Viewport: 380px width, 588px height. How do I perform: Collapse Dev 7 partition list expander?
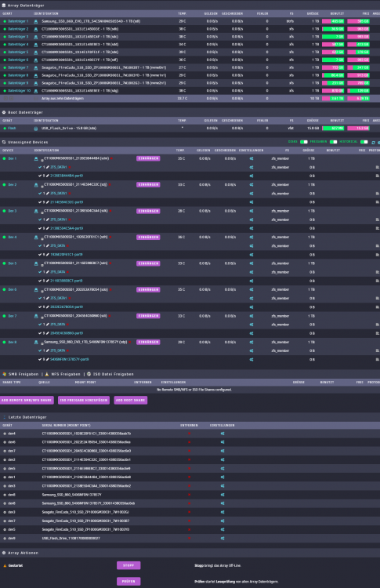pyautogui.click(x=42, y=318)
